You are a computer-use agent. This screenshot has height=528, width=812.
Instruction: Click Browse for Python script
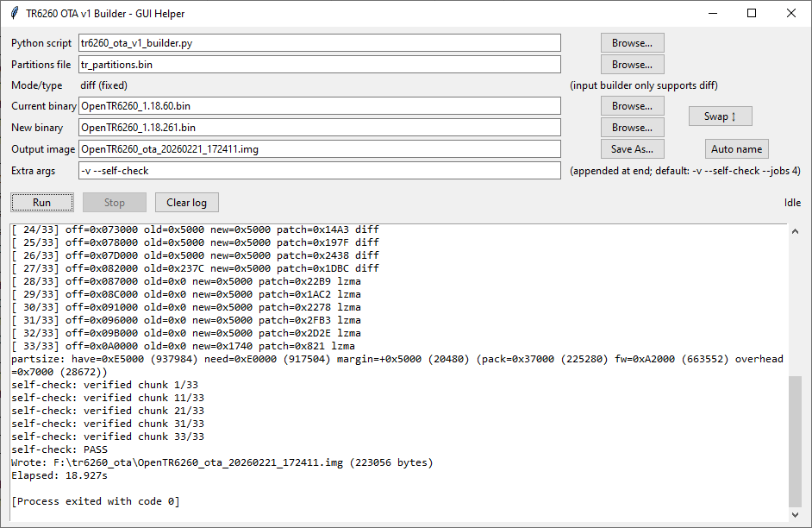click(x=632, y=43)
